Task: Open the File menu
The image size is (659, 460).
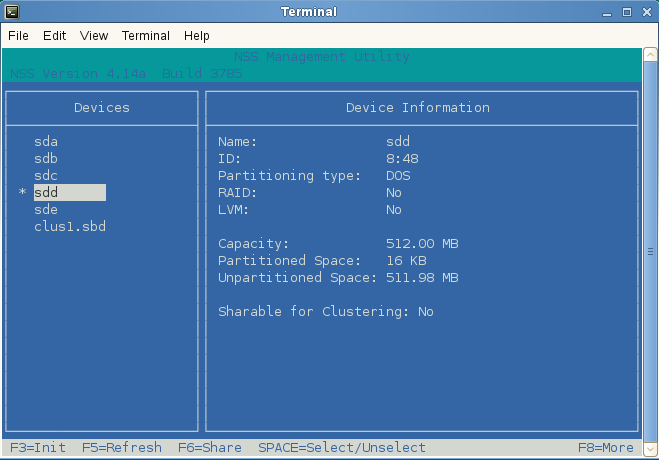Action: click(18, 36)
